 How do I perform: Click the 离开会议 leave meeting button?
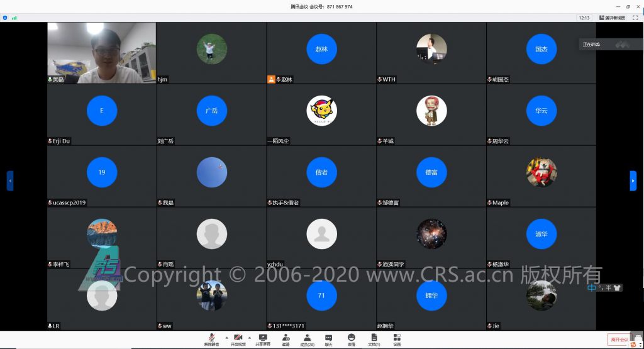pyautogui.click(x=619, y=340)
